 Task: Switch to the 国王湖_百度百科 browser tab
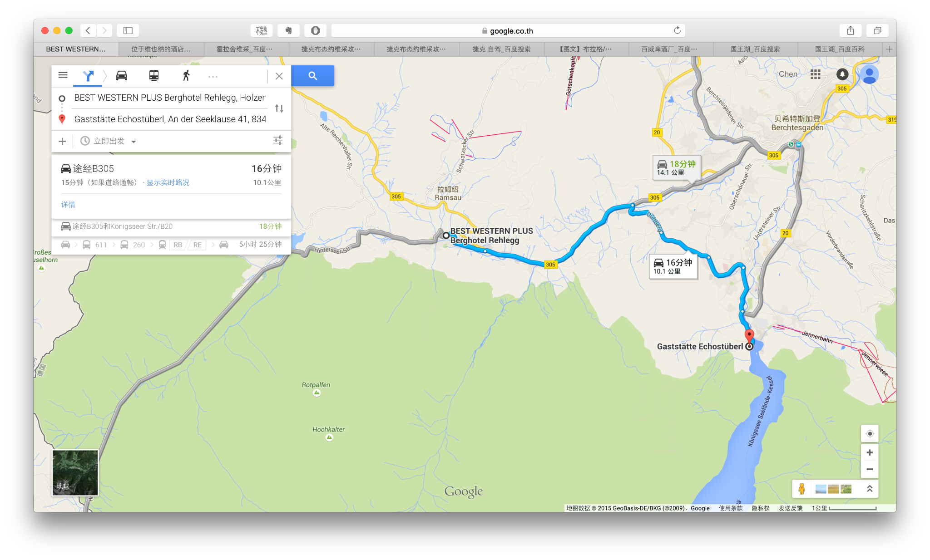[839, 49]
